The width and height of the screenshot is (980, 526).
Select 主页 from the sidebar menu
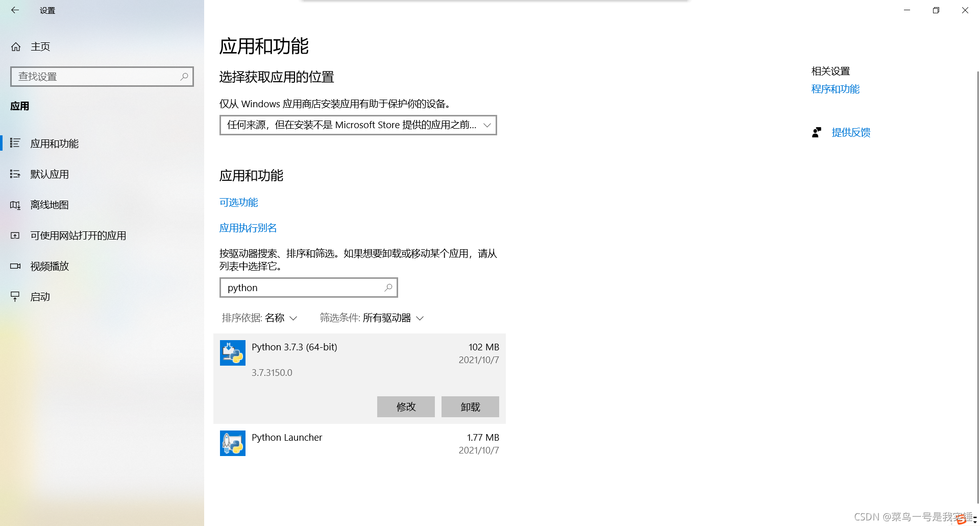tap(40, 46)
